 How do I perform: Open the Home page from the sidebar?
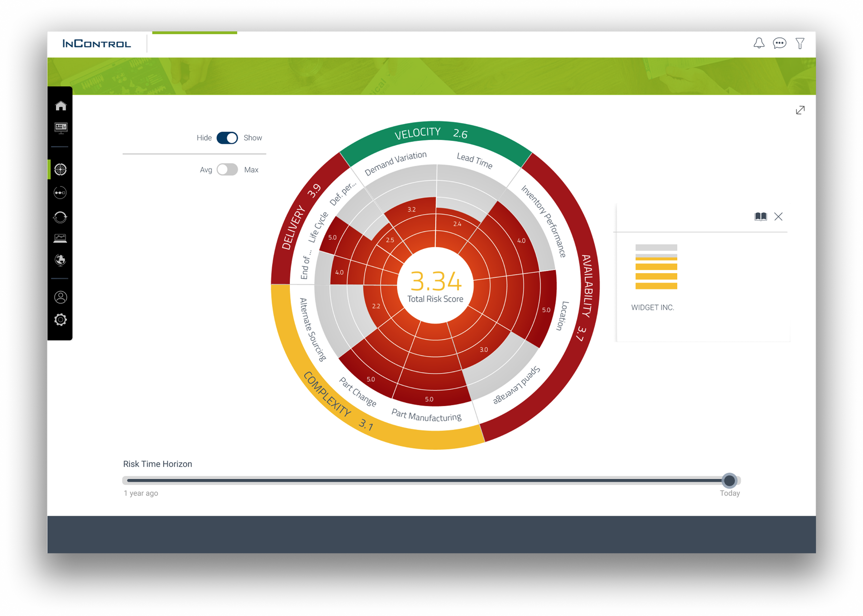(x=61, y=106)
